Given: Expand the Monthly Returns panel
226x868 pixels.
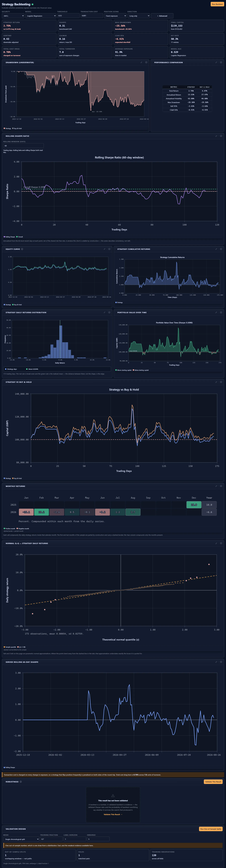Looking at the screenshot, I should pos(216,486).
